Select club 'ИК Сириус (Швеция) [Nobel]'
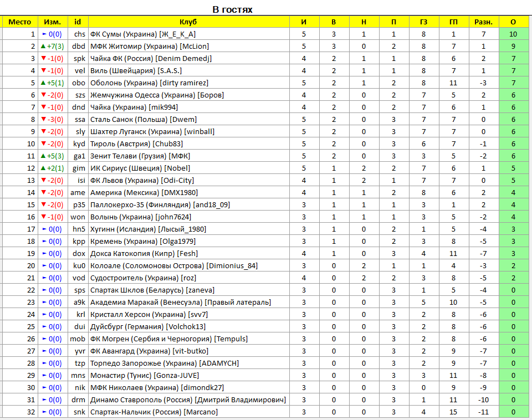Viewport: 532px width, 420px height. pyautogui.click(x=140, y=168)
